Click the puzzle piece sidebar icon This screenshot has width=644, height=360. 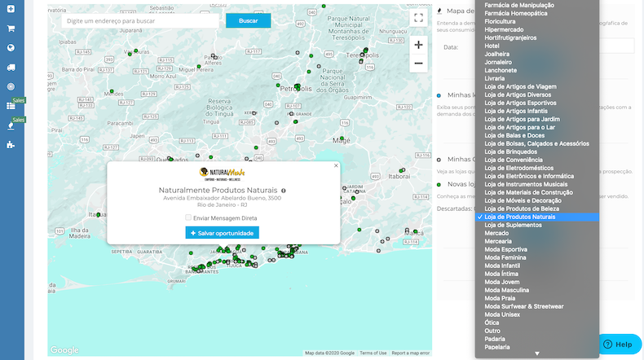coord(11,145)
